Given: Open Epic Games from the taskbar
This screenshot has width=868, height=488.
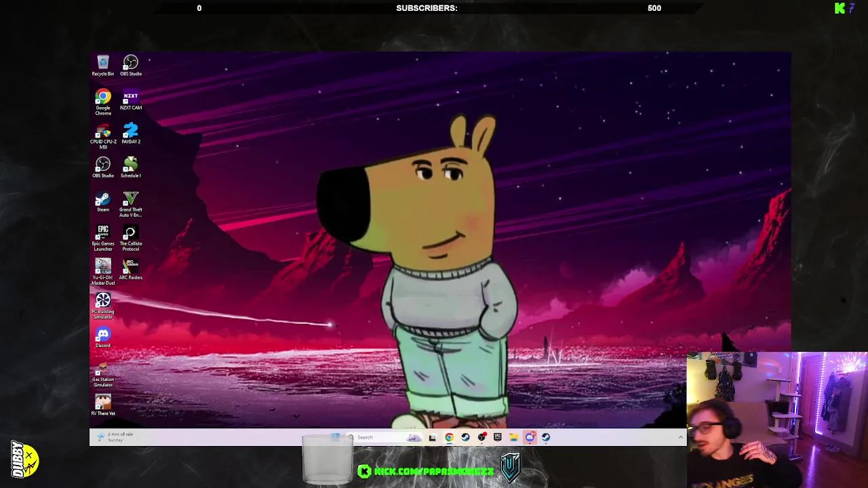Looking at the screenshot, I should 498,437.
